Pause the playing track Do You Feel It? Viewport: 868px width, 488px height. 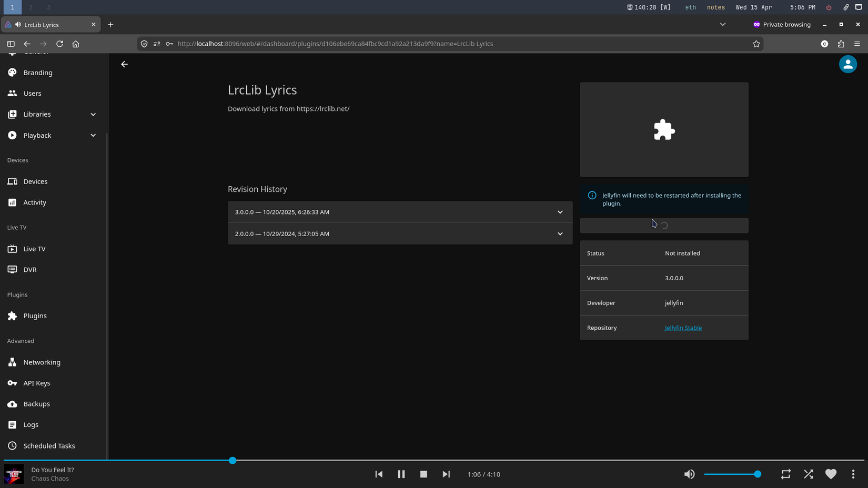(x=401, y=474)
